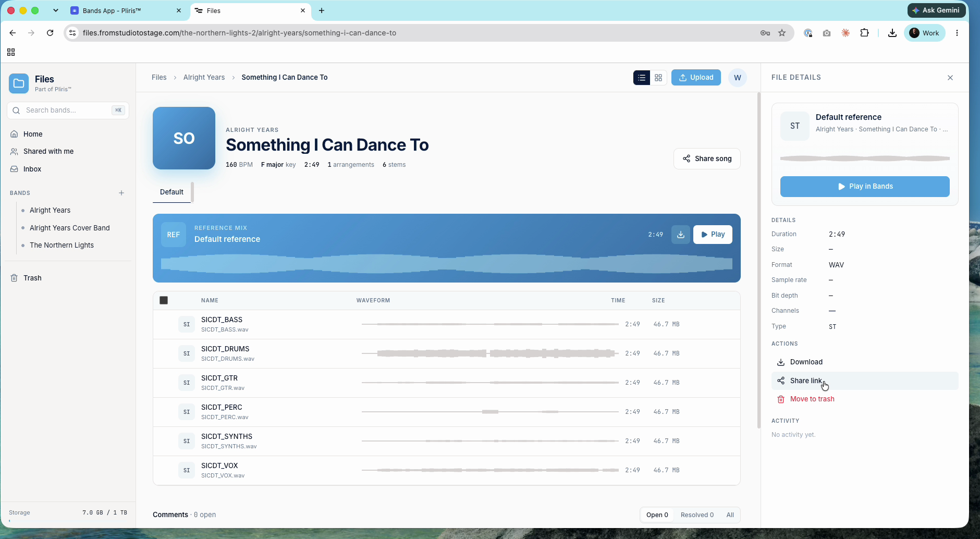Click Ask Gemini button
Image resolution: width=980 pixels, height=539 pixels.
coord(936,10)
